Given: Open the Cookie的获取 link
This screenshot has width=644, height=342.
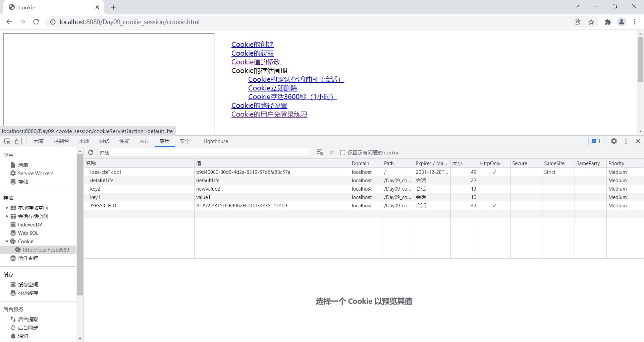Looking at the screenshot, I should click(253, 53).
